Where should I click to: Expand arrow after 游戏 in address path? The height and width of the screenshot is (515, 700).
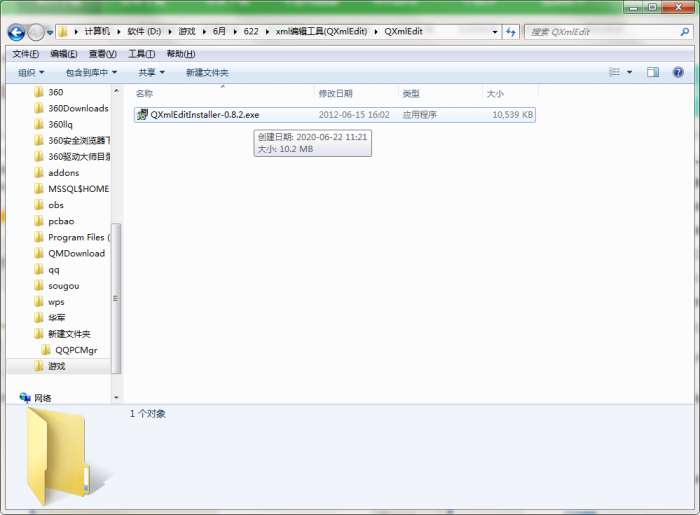click(204, 32)
